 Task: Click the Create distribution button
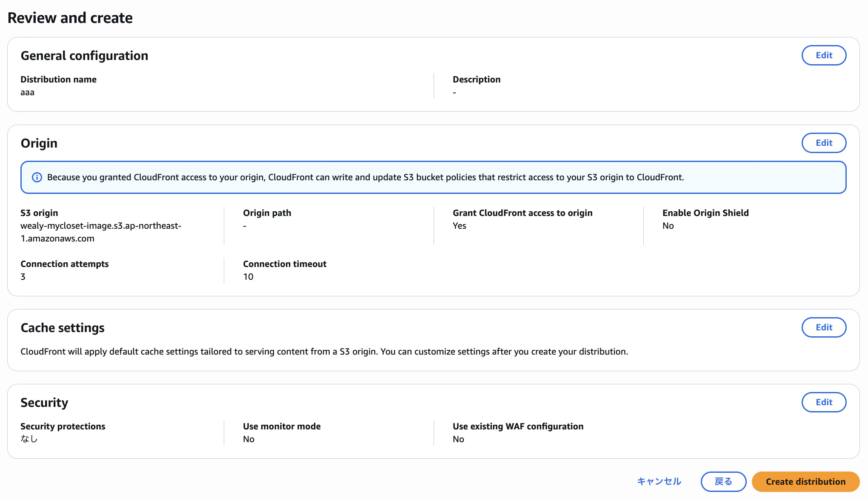(805, 482)
